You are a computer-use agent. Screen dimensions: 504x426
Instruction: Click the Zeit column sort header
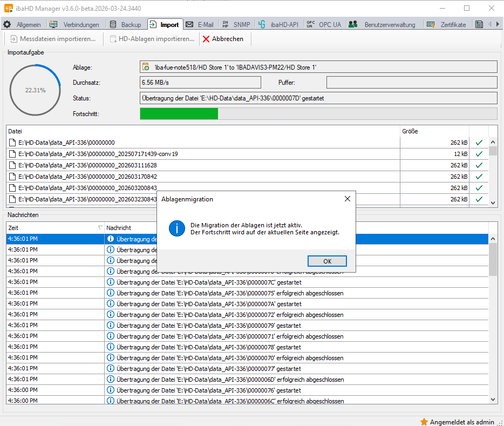[x=54, y=228]
